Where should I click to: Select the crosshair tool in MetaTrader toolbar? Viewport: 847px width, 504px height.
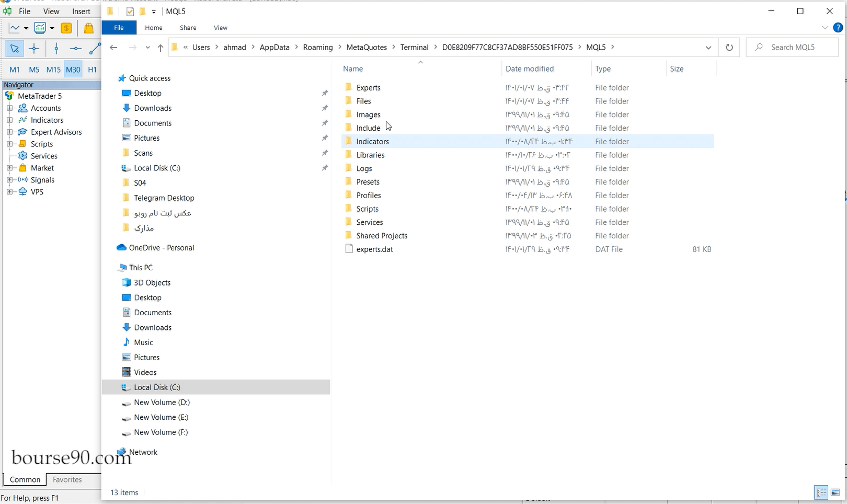pos(34,49)
